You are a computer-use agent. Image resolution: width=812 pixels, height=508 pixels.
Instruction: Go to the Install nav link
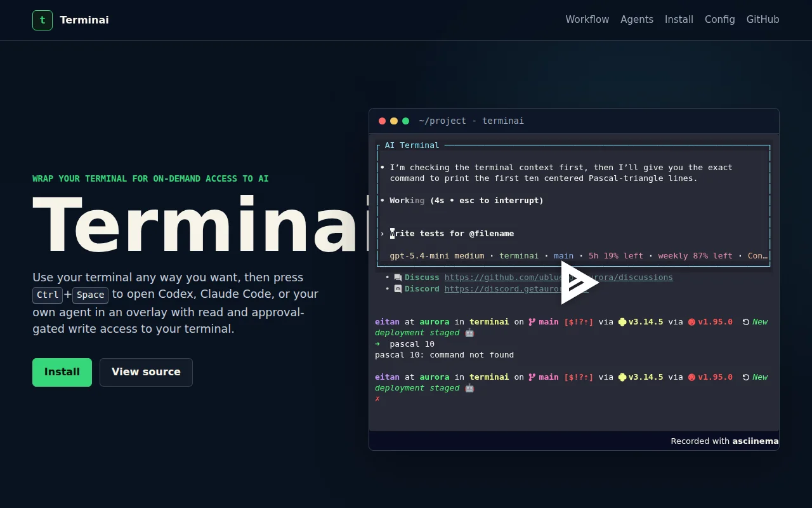[x=679, y=20]
